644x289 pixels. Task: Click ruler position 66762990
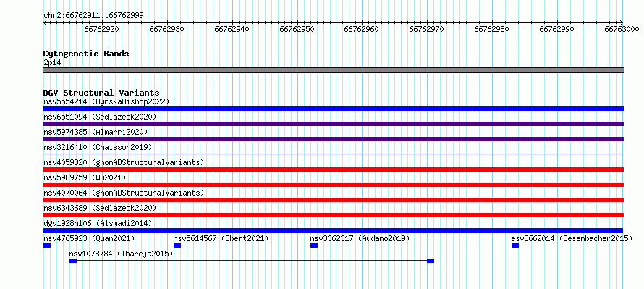(x=557, y=29)
